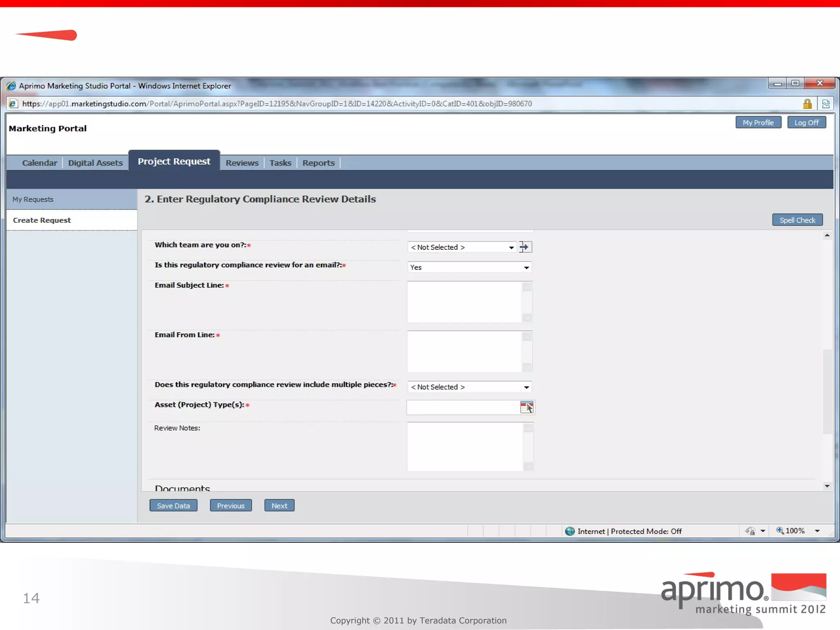Viewport: 840px width, 630px height.
Task: Click the protected mode security icon in the status bar
Action: pyautogui.click(x=750, y=531)
